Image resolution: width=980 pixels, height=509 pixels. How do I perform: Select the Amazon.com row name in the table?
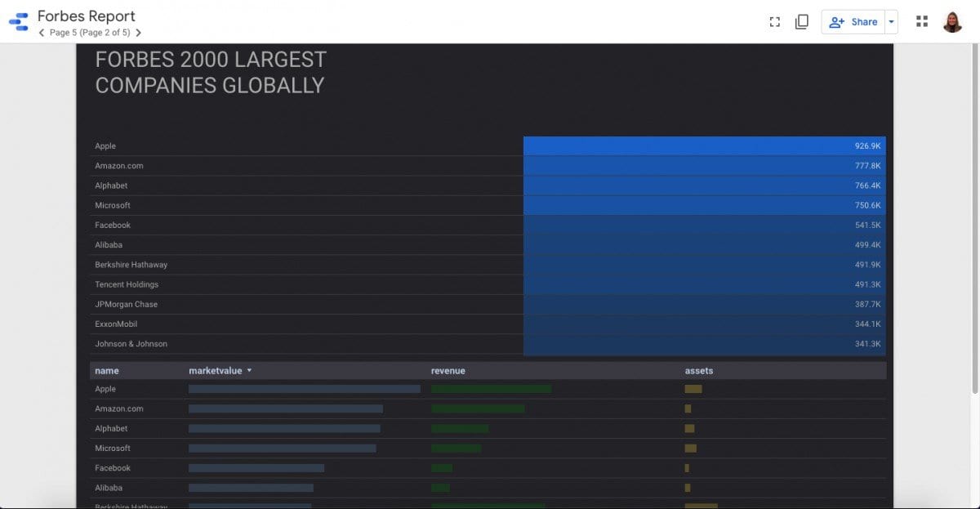coord(119,409)
